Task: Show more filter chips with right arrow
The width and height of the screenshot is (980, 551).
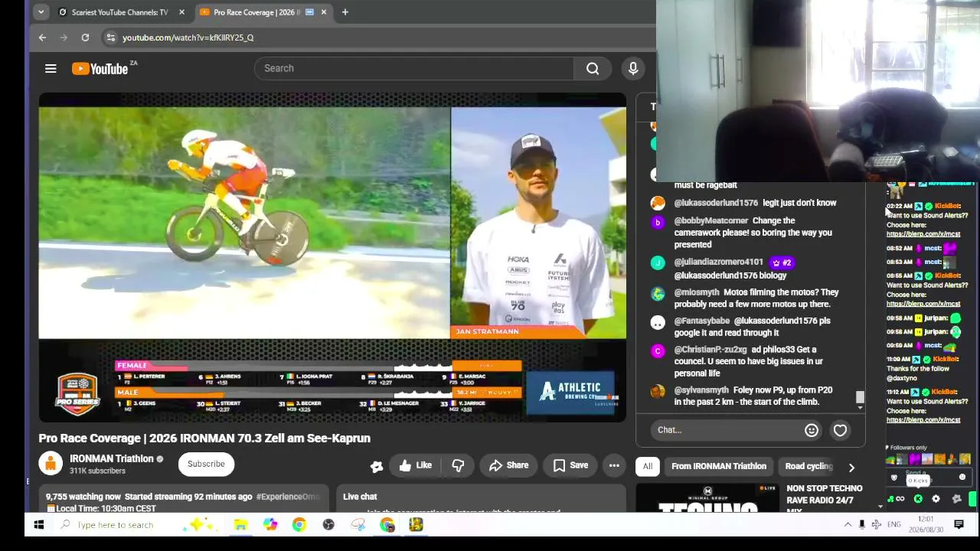Action: (x=851, y=467)
